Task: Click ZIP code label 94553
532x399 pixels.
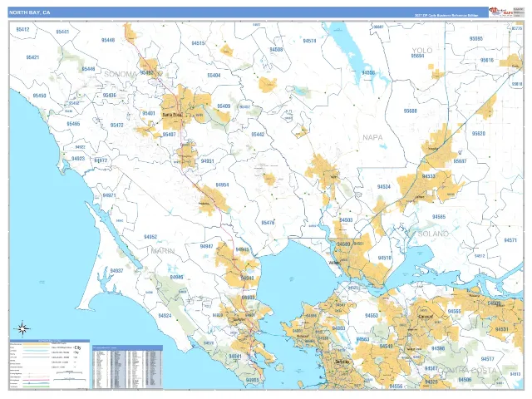Action: [372, 316]
